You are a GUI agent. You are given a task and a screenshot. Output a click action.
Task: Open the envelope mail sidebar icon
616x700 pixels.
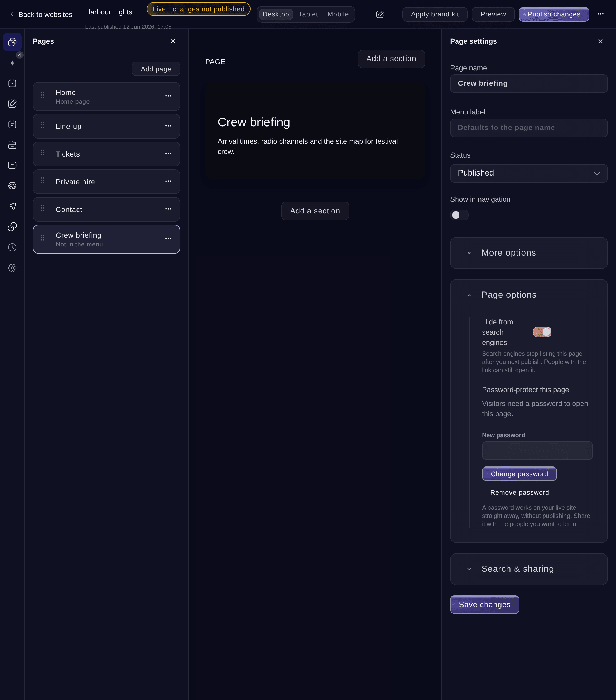coord(12,166)
